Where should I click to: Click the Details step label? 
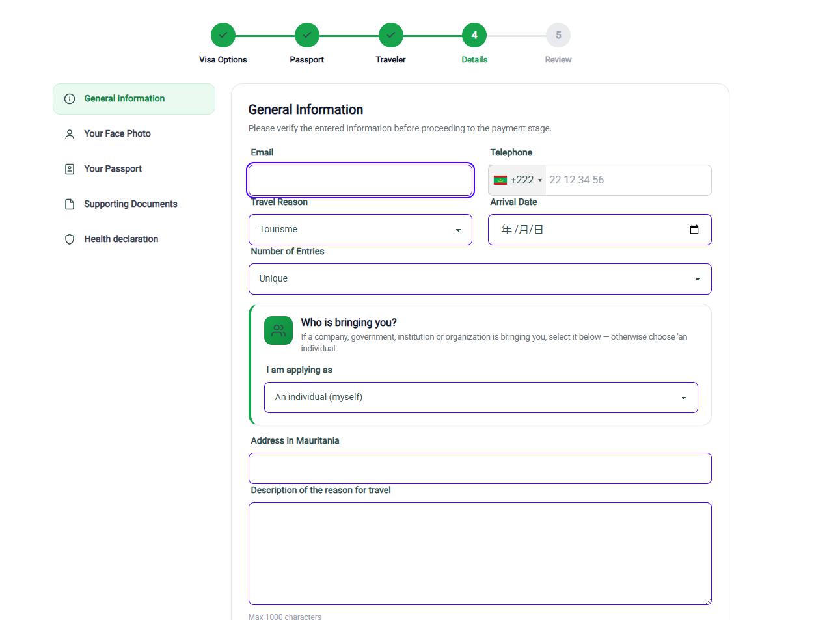474,59
